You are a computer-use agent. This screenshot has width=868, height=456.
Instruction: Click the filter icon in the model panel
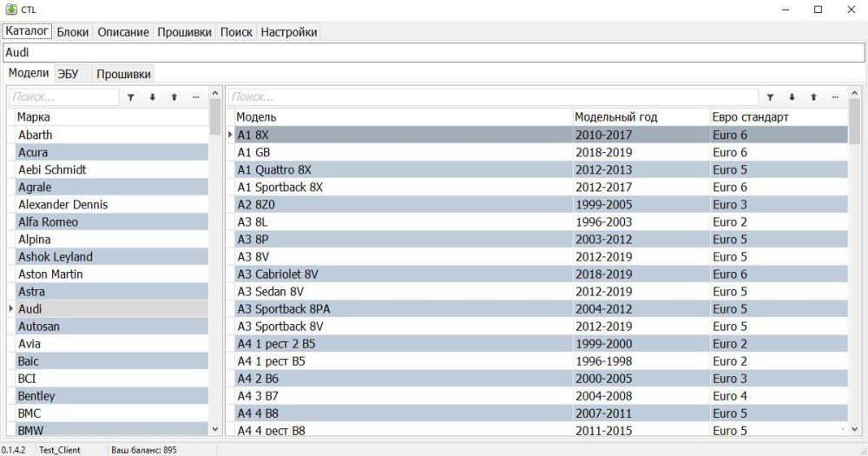click(769, 97)
